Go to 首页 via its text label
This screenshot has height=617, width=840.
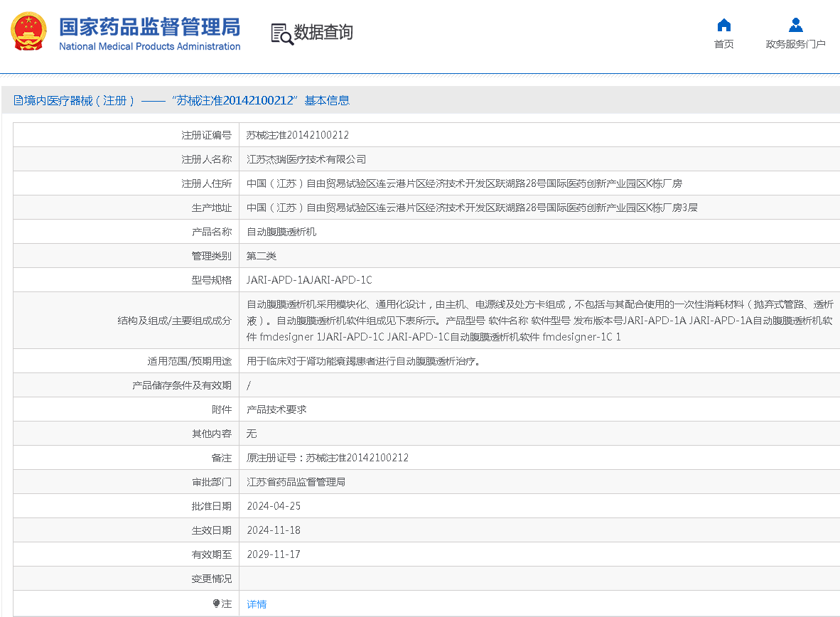pos(723,44)
